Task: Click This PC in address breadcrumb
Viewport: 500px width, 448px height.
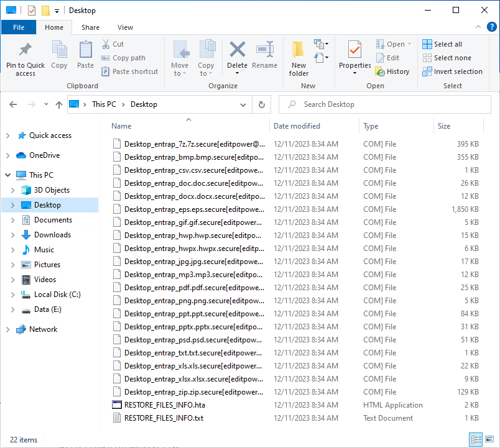Action: [104, 104]
